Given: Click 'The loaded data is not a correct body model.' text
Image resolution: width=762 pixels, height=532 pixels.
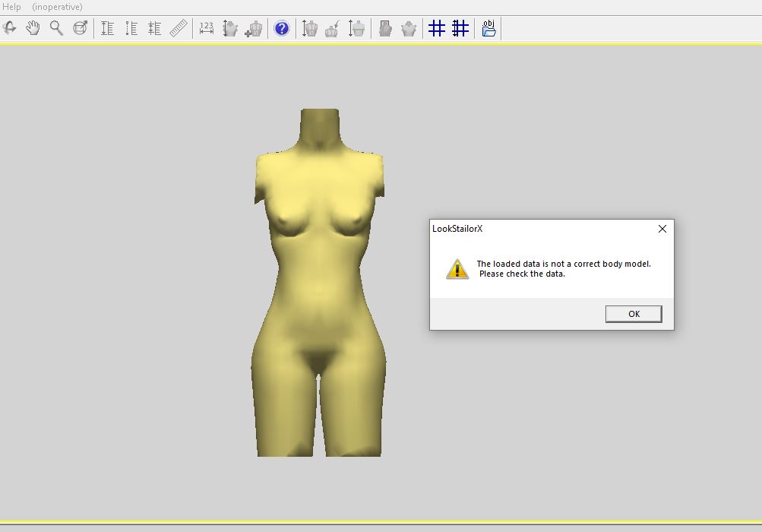Looking at the screenshot, I should click(564, 264).
